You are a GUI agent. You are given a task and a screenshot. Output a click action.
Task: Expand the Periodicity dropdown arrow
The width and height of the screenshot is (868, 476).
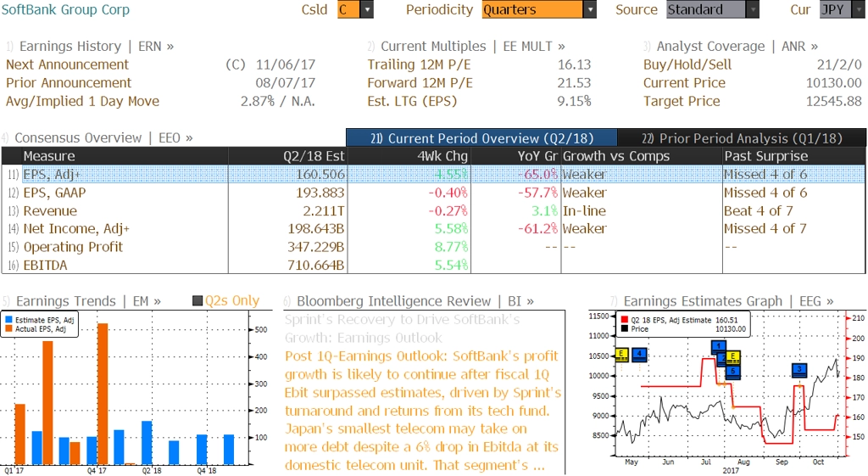pos(590,9)
